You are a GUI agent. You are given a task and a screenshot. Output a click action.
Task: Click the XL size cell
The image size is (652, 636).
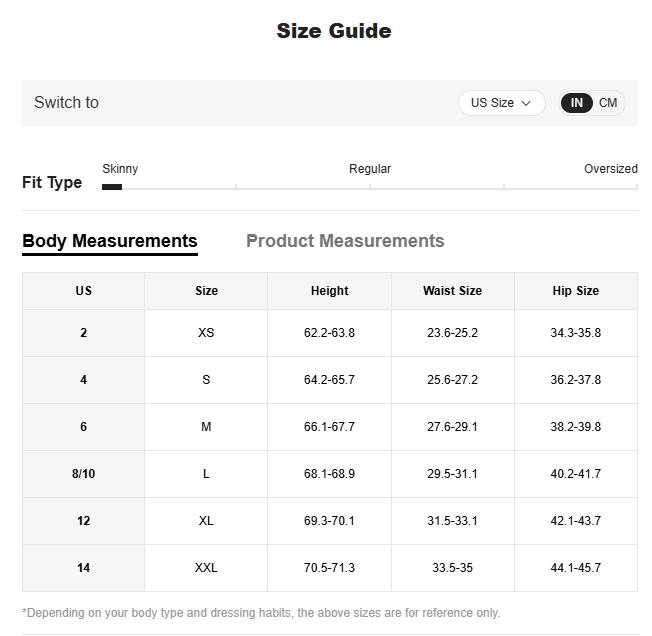pyautogui.click(x=206, y=521)
